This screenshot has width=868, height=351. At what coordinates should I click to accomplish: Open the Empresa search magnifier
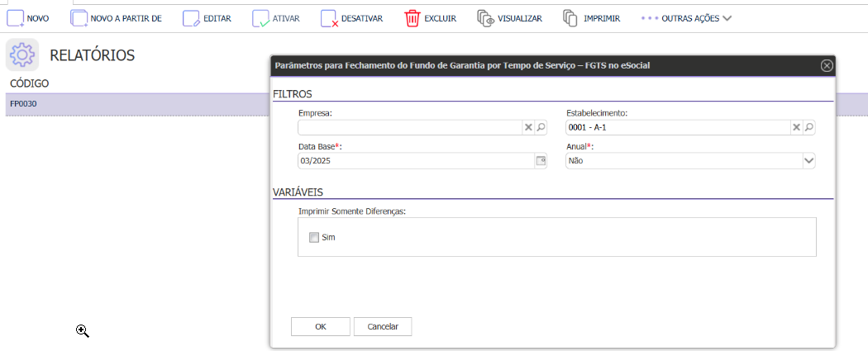tap(541, 127)
